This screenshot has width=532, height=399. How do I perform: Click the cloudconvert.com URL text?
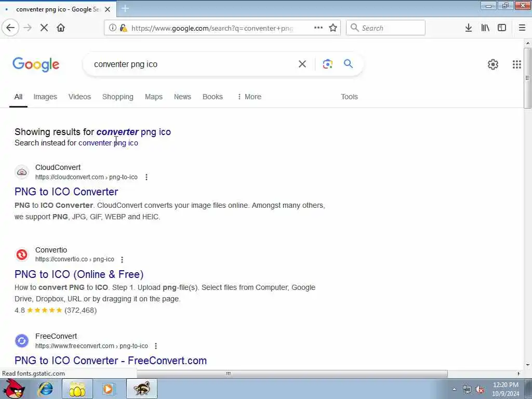click(x=86, y=177)
